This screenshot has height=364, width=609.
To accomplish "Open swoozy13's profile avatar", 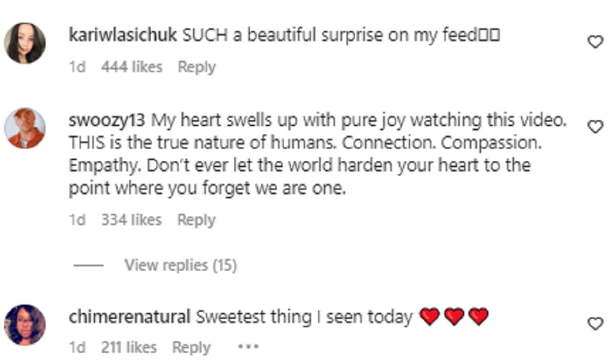I will click(x=25, y=128).
